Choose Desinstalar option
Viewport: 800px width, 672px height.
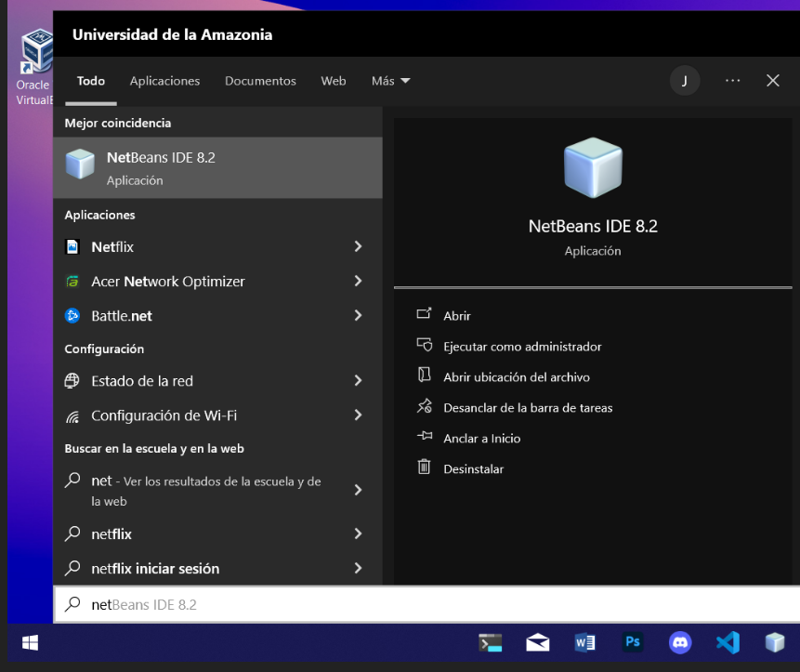pos(474,469)
